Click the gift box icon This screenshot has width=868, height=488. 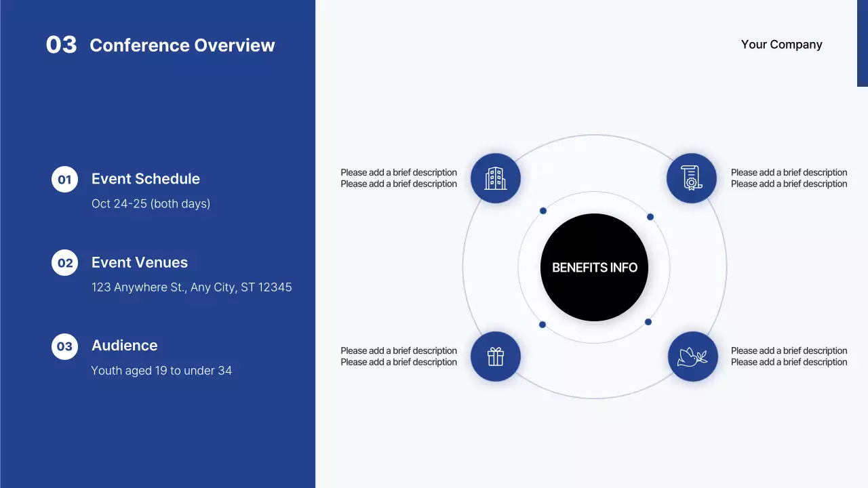coord(495,357)
